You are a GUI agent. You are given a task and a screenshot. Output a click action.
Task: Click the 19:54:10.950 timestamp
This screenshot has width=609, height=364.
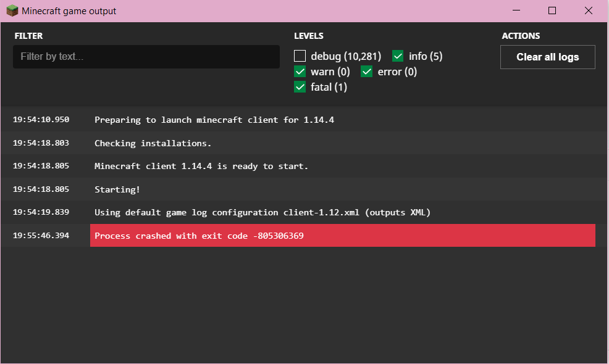click(41, 120)
